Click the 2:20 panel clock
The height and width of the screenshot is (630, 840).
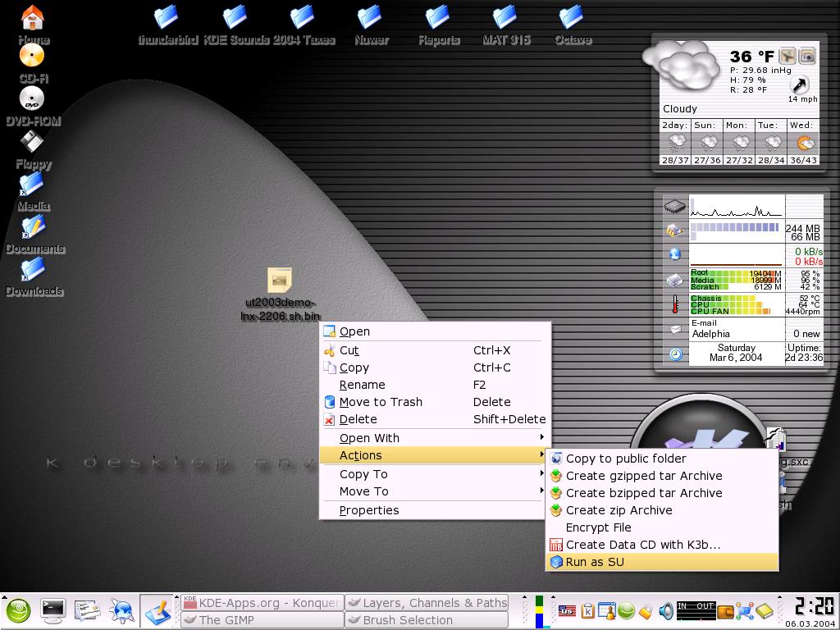(x=813, y=606)
